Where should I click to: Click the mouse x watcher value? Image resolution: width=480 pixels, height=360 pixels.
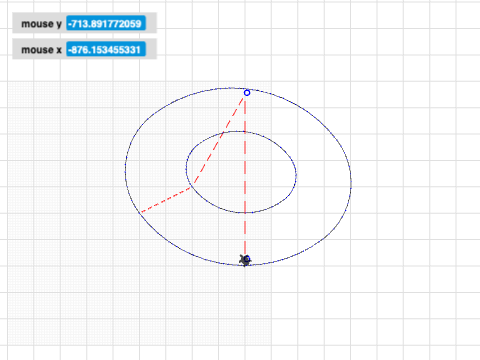pos(106,50)
